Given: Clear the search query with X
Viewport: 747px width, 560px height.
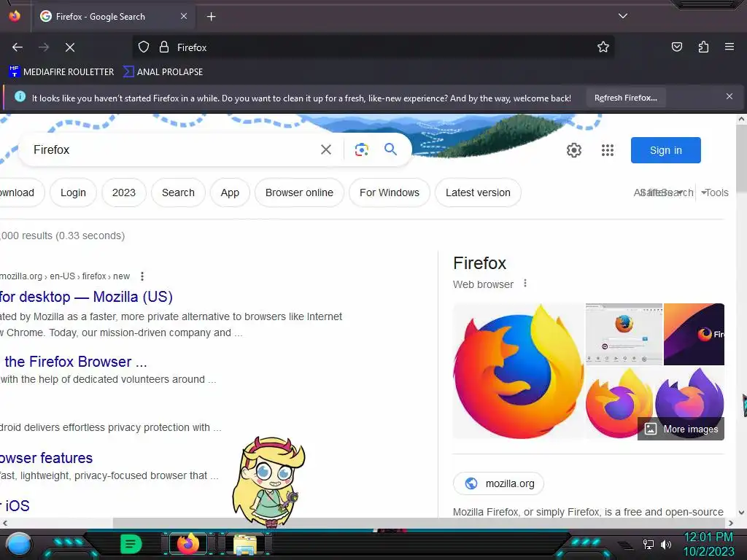Looking at the screenshot, I should [326, 149].
